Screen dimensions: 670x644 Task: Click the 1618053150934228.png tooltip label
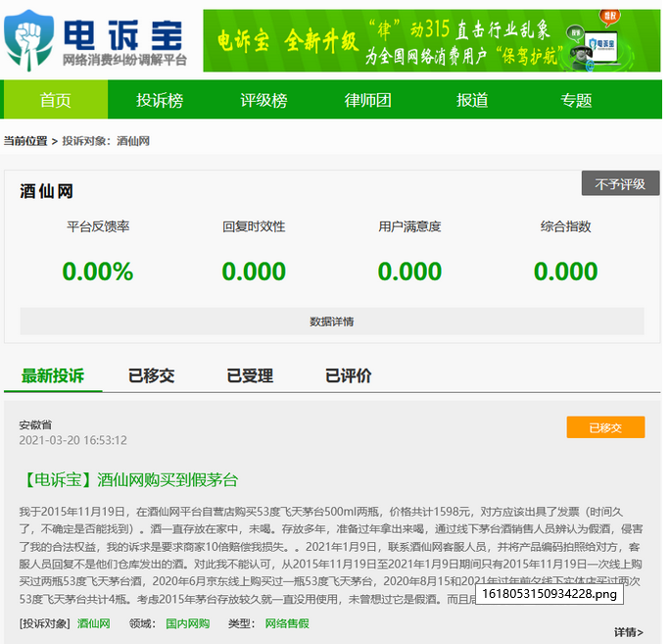pos(550,594)
